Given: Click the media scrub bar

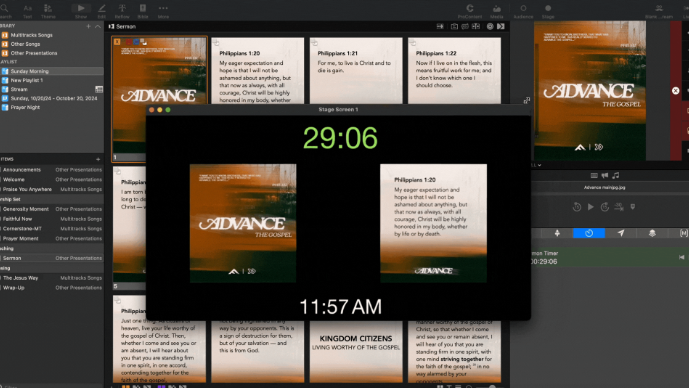Looking at the screenshot, I should point(610,194).
